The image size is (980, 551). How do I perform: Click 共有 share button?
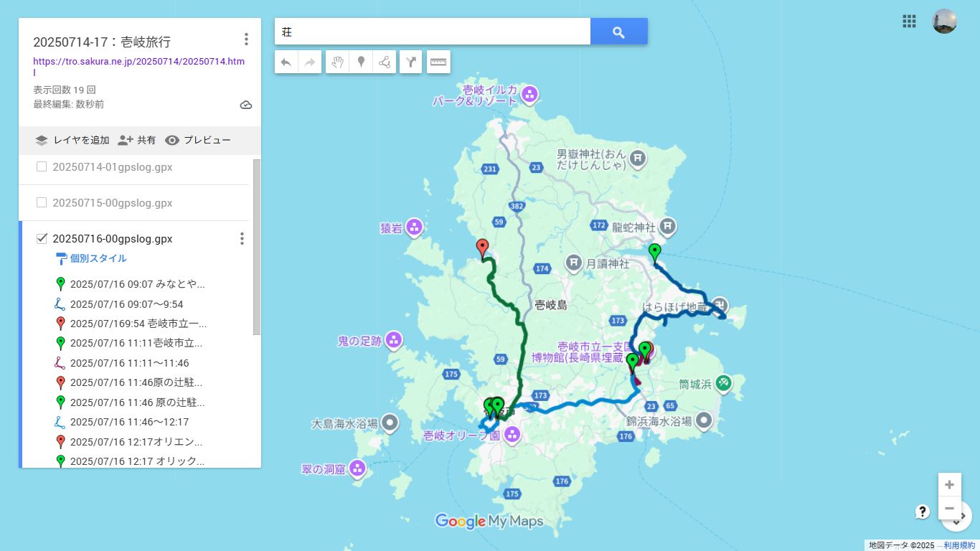(137, 141)
